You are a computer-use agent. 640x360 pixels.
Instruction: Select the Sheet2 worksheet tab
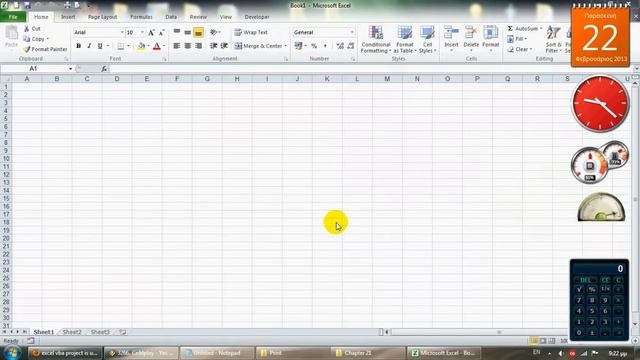click(72, 332)
